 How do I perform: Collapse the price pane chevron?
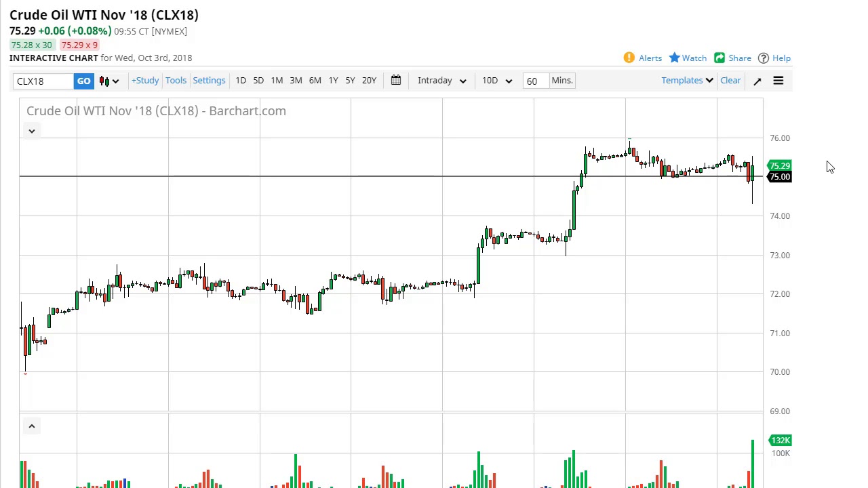coord(31,131)
